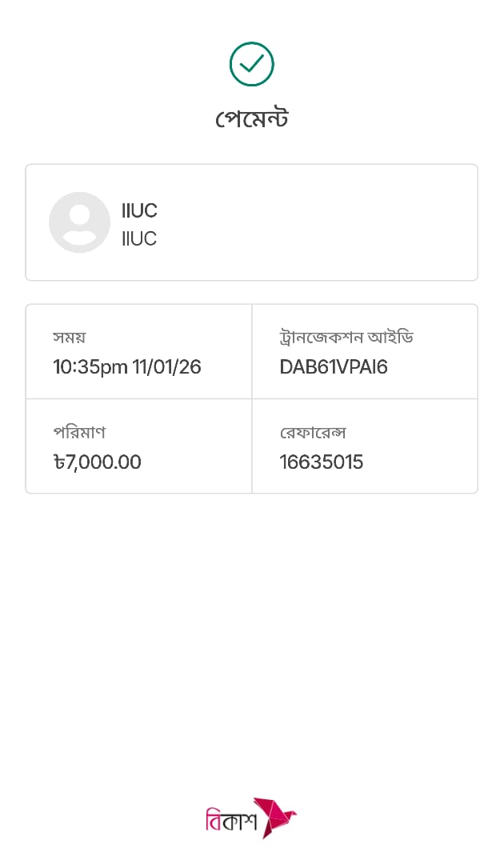Tap the পেমেন্ট heading text
Viewport: 504px width, 868px height.
click(252, 119)
